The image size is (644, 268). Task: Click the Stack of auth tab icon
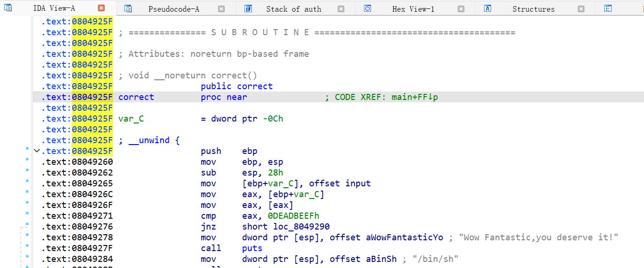coord(248,8)
